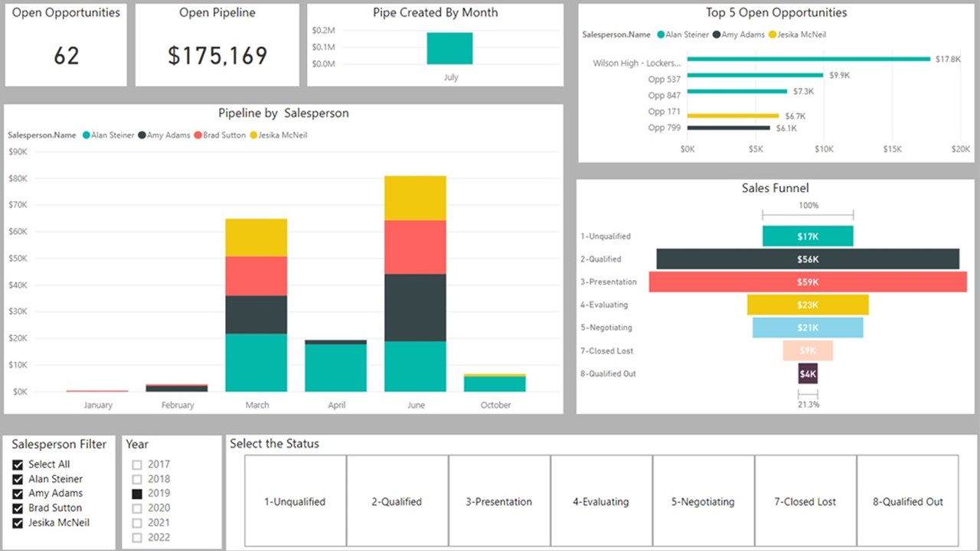980x551 pixels.
Task: Click the $17.8K data label
Action: coord(948,59)
